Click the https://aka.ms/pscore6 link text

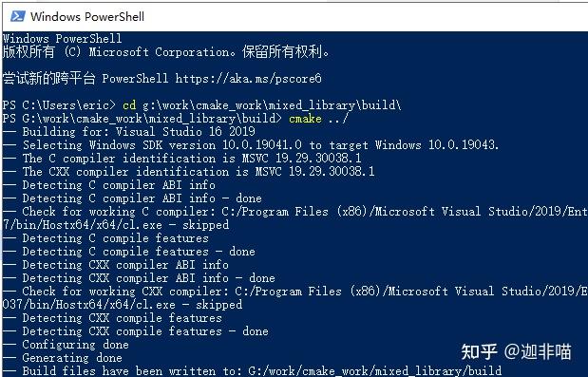click(x=248, y=78)
